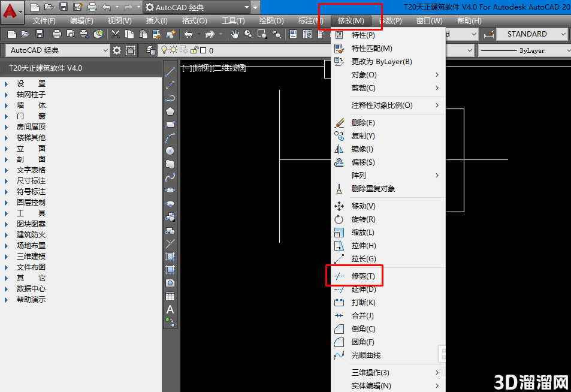571x392 pixels.
Task: Select the Rectangle draw tool
Action: pos(170,125)
